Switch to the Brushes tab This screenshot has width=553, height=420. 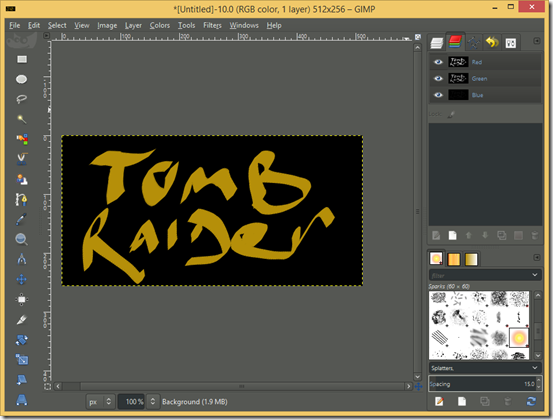[436, 258]
